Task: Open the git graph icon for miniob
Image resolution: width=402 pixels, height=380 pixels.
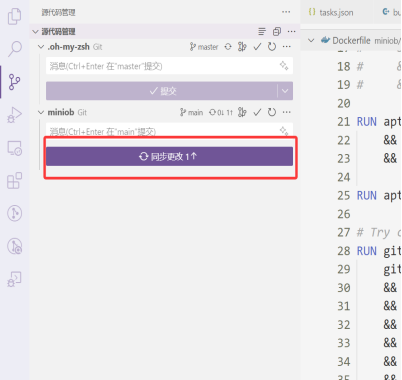Action: tap(242, 112)
